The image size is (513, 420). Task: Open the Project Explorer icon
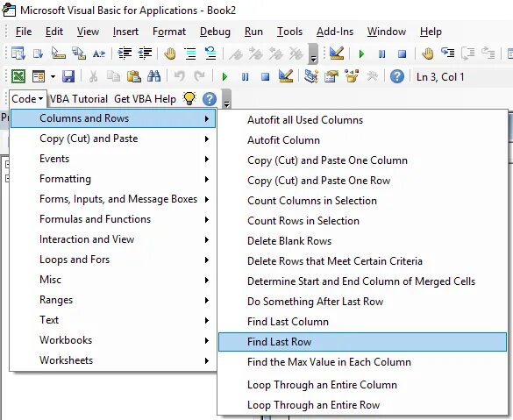pyautogui.click(x=311, y=76)
